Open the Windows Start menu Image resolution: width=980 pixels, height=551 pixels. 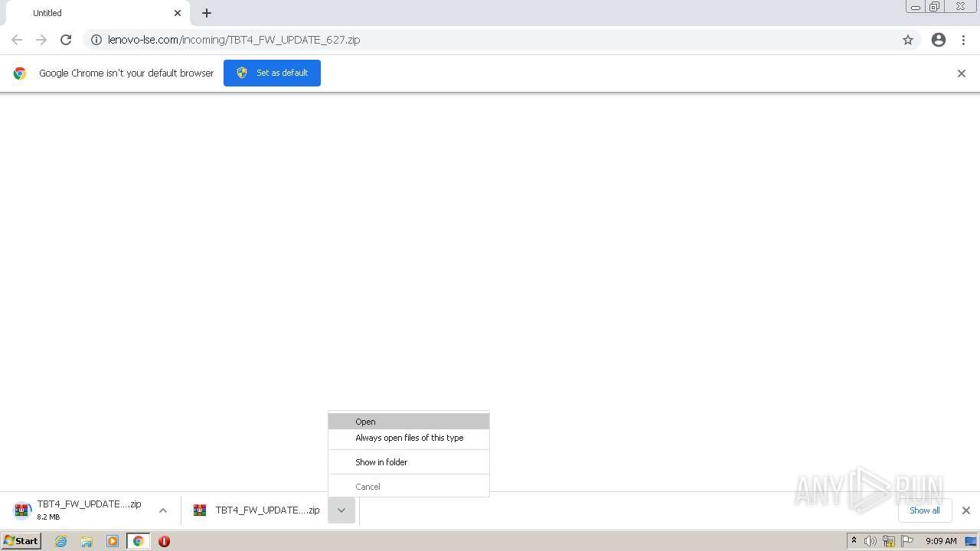pyautogui.click(x=21, y=541)
